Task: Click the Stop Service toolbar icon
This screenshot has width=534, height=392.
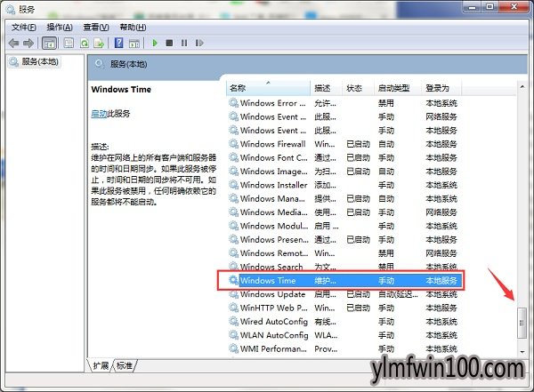Action: pos(169,43)
